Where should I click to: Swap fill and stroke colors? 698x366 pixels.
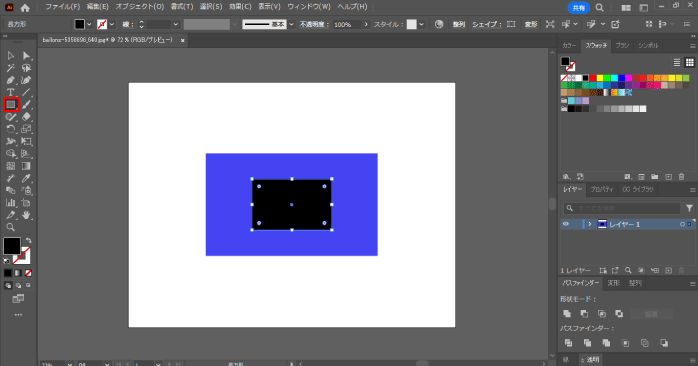coord(29,240)
